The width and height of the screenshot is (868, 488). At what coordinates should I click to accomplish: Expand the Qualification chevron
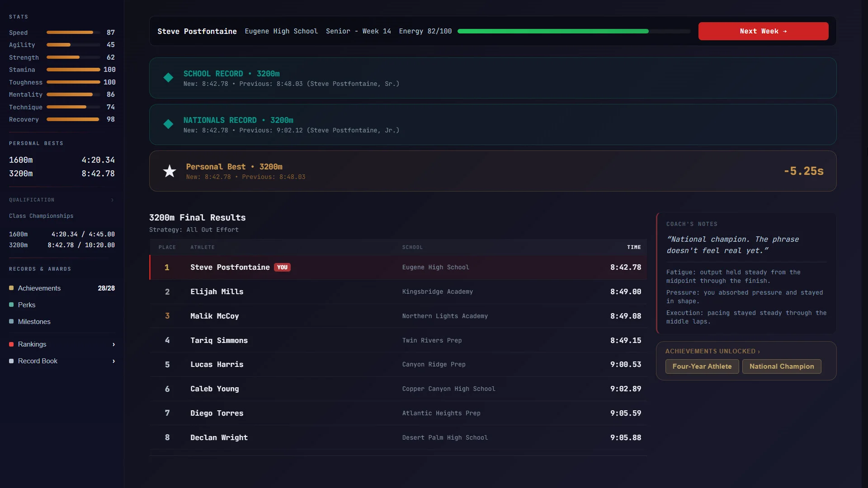[113, 200]
